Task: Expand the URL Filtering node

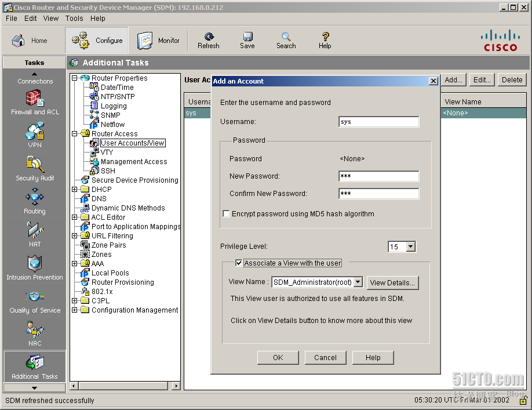Action: point(75,235)
